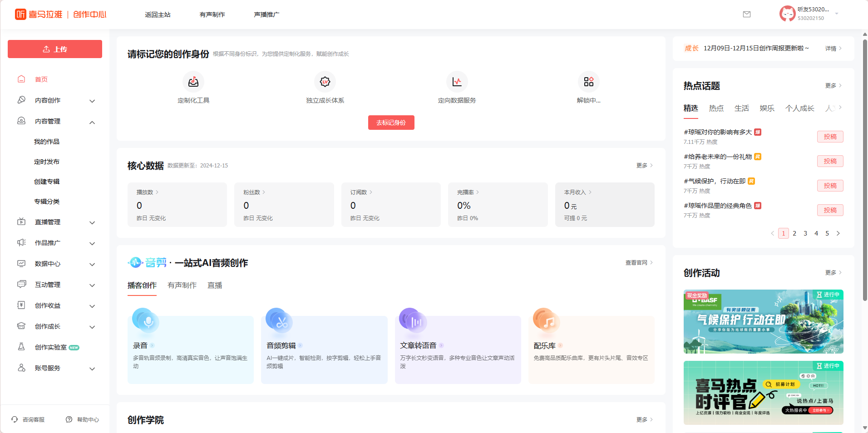Open the 气候保护行动在即 activity banner
The width and height of the screenshot is (868, 433).
(763, 321)
